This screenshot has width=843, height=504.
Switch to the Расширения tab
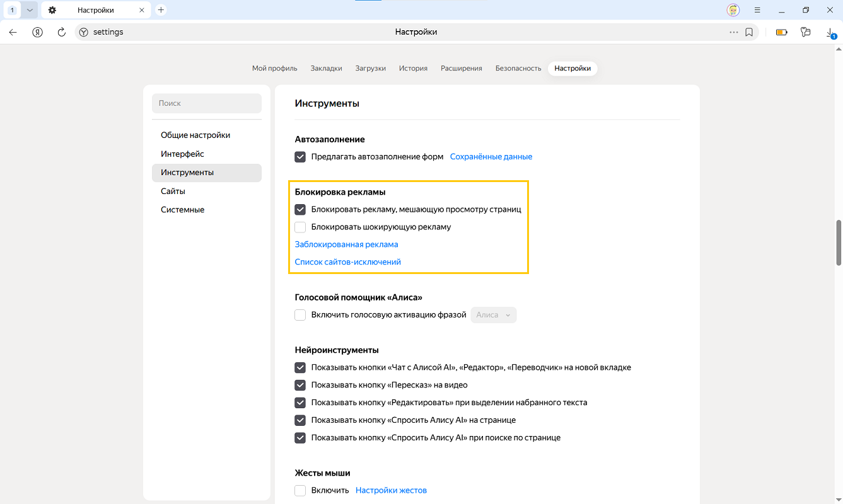click(461, 68)
